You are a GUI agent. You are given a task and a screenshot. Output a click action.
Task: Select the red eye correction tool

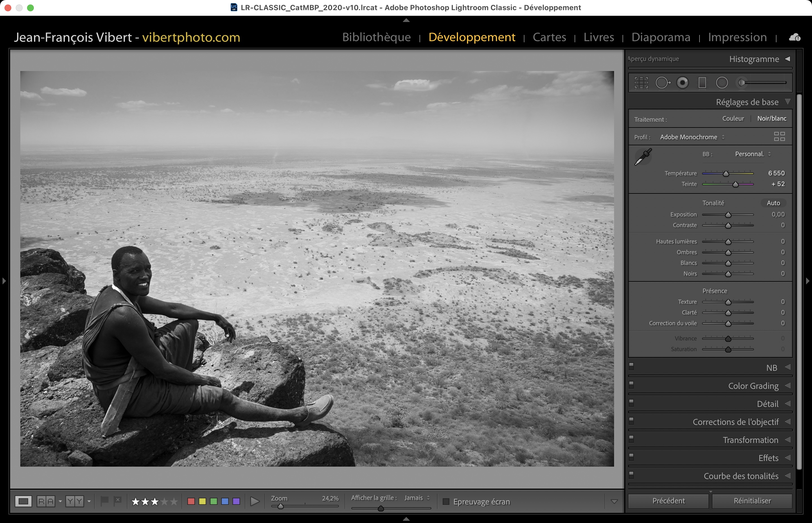point(682,83)
